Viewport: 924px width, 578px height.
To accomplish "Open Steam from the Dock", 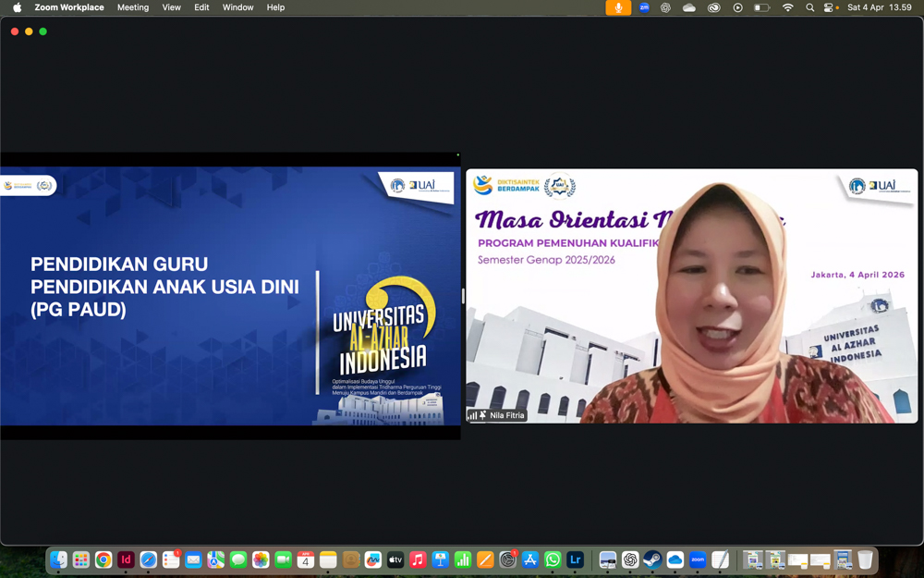I will tap(652, 560).
